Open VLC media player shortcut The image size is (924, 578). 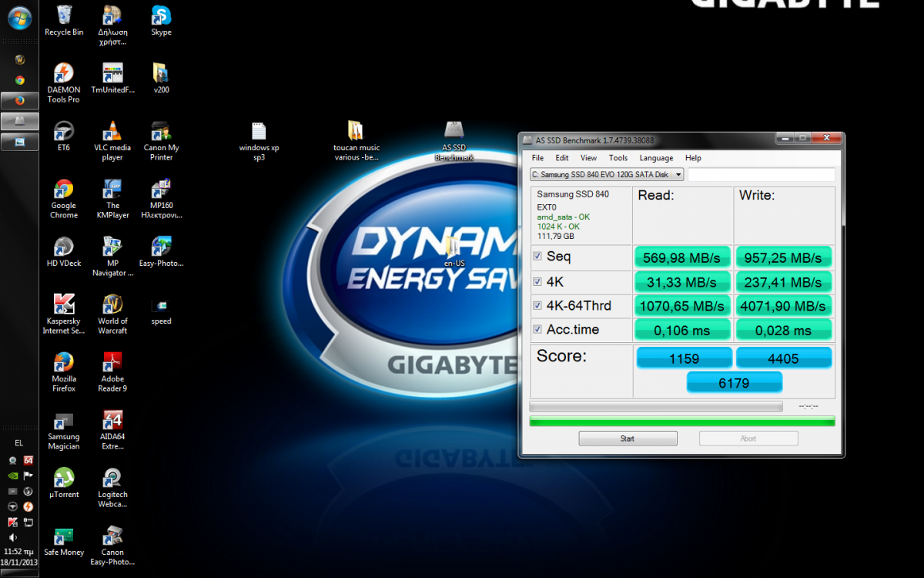(x=112, y=141)
